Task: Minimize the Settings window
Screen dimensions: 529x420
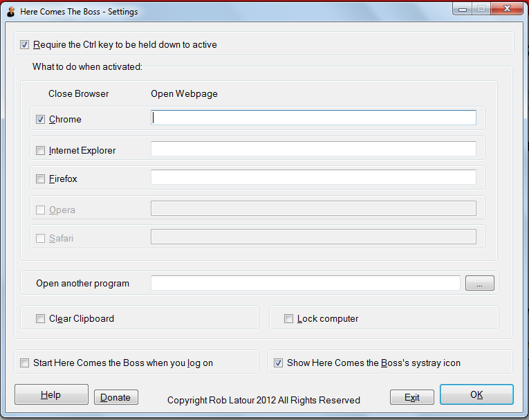Action: [x=462, y=9]
